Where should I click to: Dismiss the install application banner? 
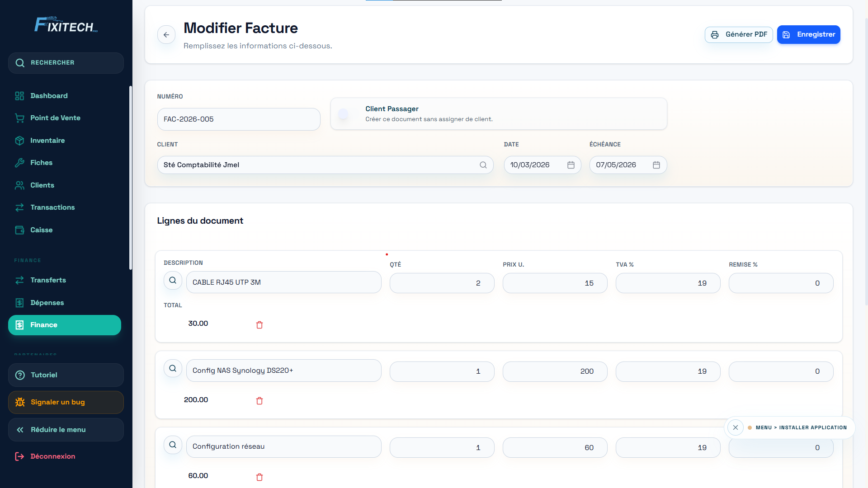coord(736,427)
